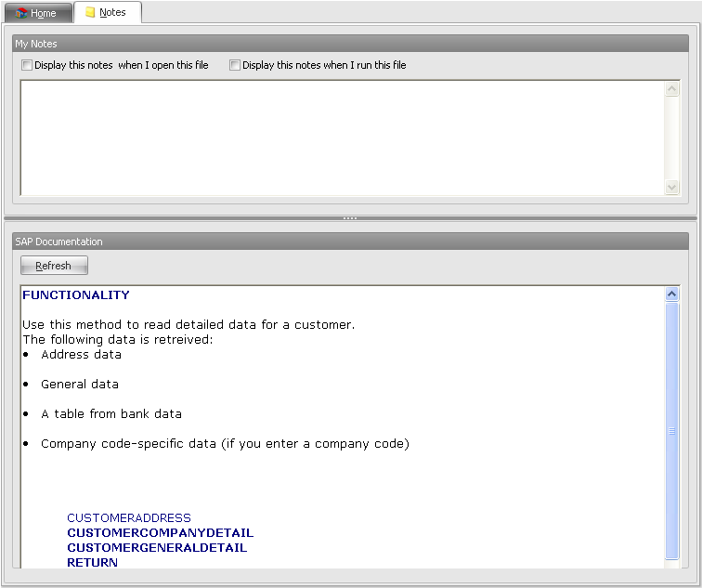Screen dimensions: 702x588
Task: Enable display notes when running file
Action: click(235, 65)
